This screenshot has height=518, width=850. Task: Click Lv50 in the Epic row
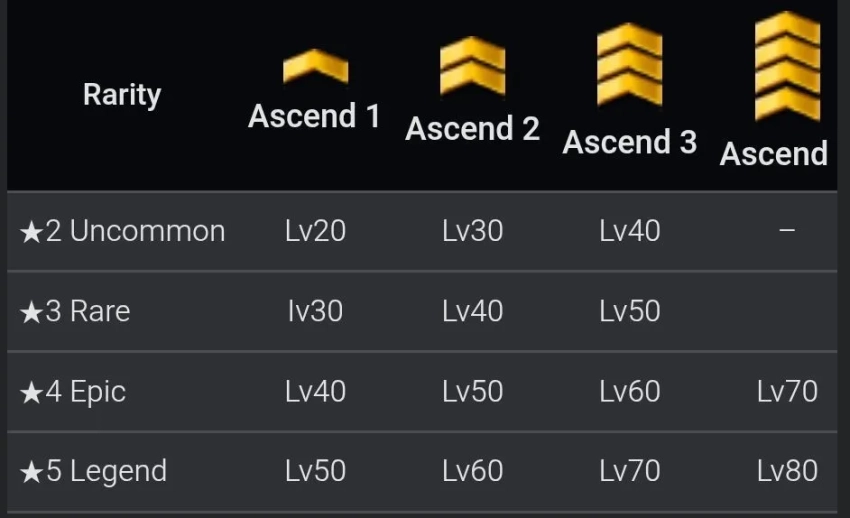click(x=472, y=391)
